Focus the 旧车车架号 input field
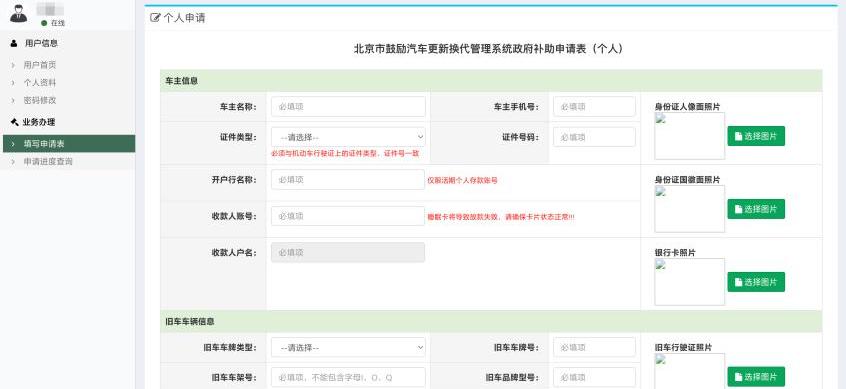The height and width of the screenshot is (389, 846). [348, 377]
